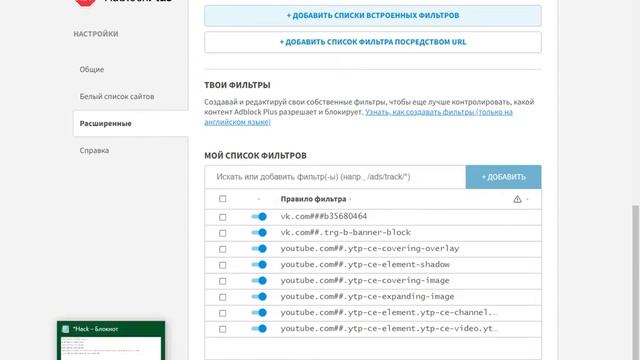This screenshot has width=640, height=360.
Task: Click Добавить списки встроенных фильтров button
Action: point(373,16)
